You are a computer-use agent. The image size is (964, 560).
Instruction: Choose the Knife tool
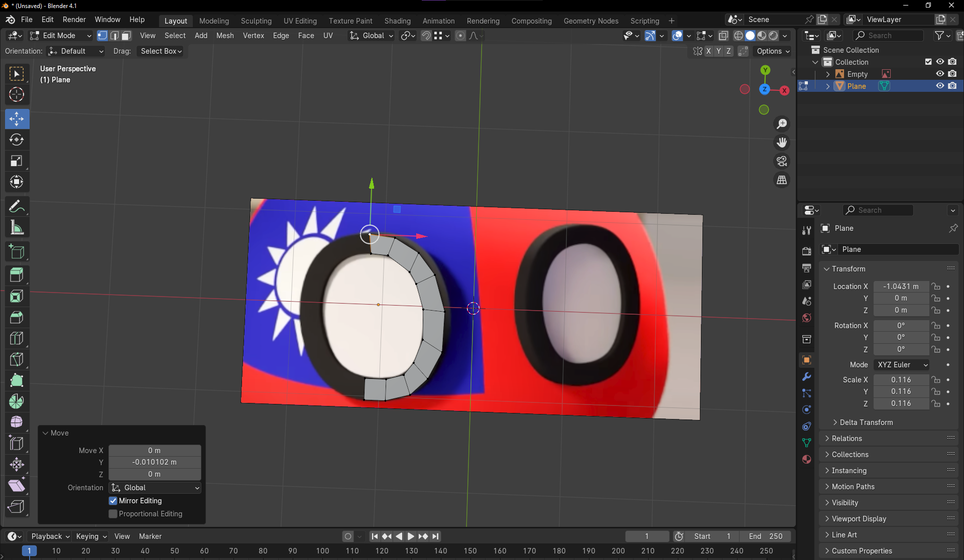[x=17, y=359]
